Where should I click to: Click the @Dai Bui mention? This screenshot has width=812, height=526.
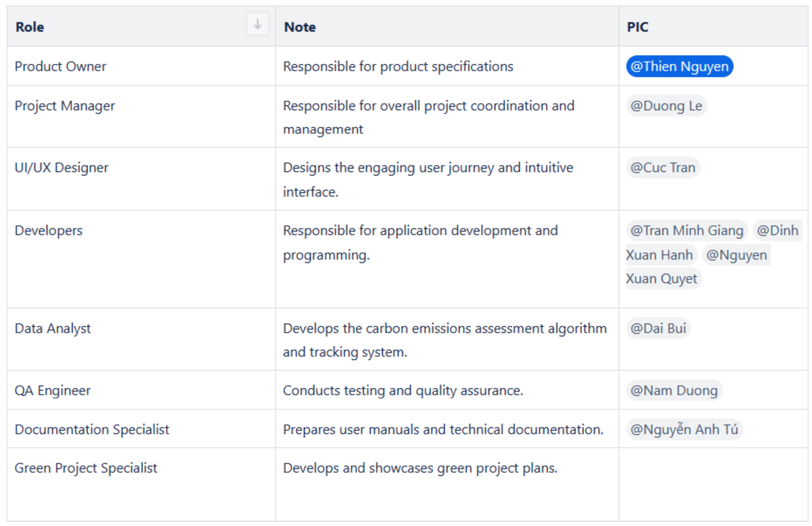(658, 328)
